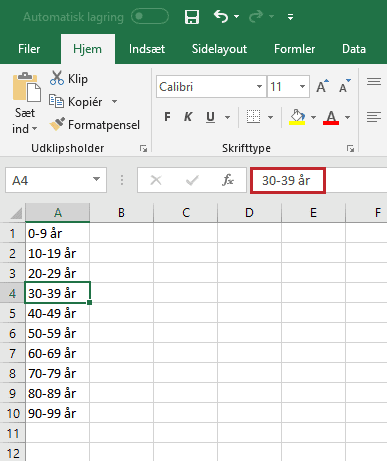The height and width of the screenshot is (461, 387).
Task: Cancel entry with the X icon
Action: pyautogui.click(x=156, y=180)
